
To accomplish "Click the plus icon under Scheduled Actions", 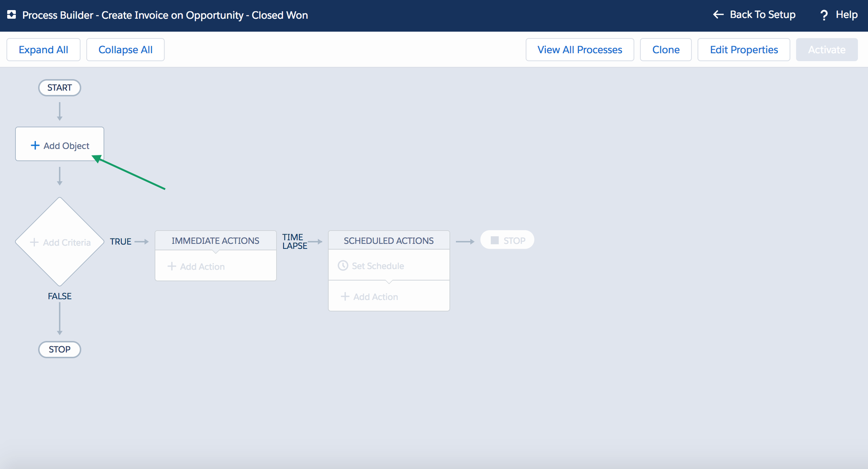I will click(345, 296).
